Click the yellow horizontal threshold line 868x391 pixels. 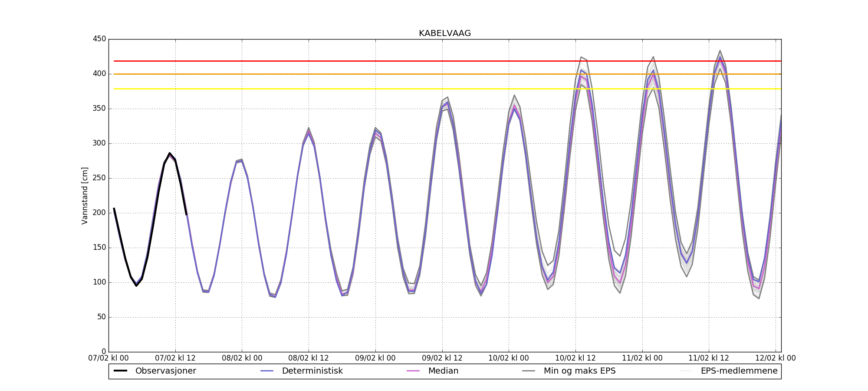347,89
